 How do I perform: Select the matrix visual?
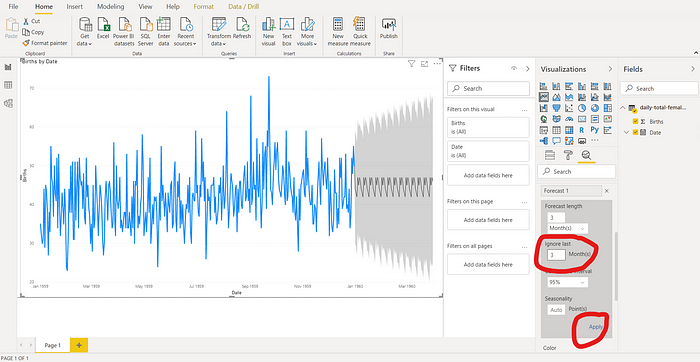click(569, 130)
